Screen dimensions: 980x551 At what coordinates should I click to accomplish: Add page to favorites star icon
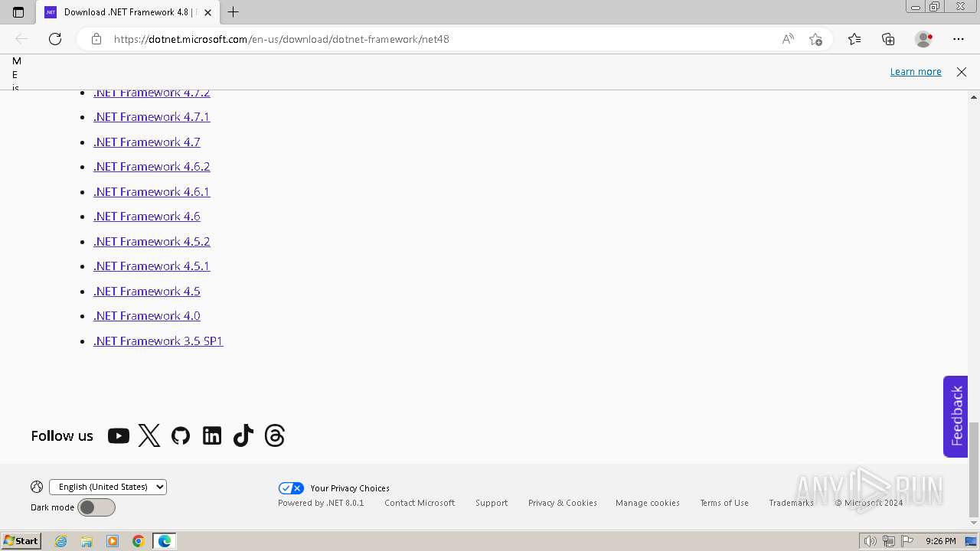pos(815,39)
